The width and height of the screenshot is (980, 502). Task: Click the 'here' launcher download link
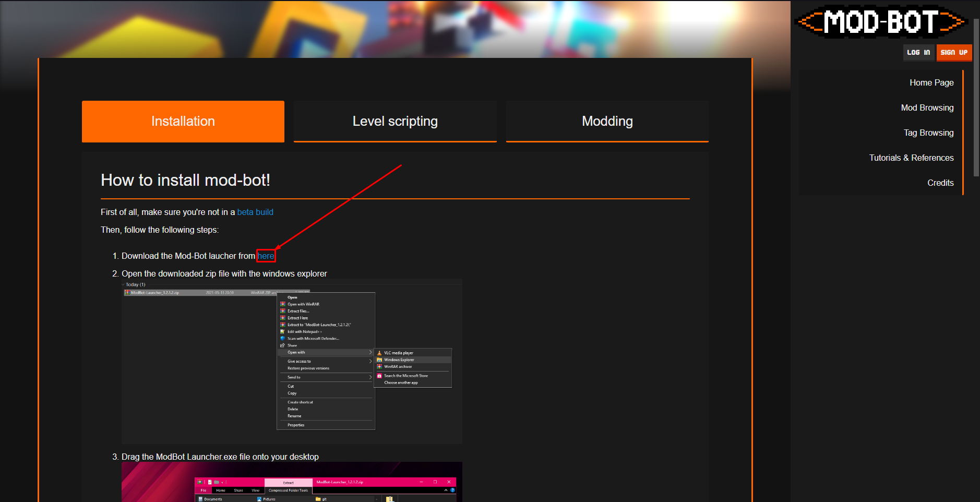266,256
